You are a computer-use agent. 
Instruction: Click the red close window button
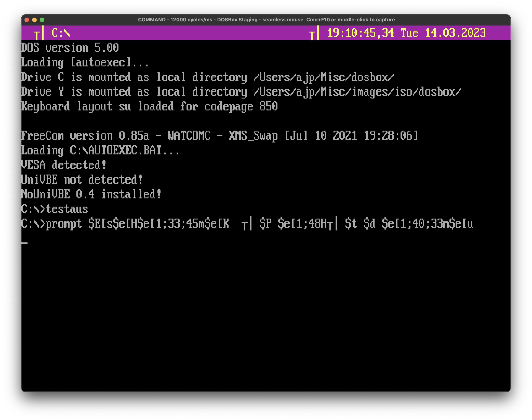coord(27,20)
